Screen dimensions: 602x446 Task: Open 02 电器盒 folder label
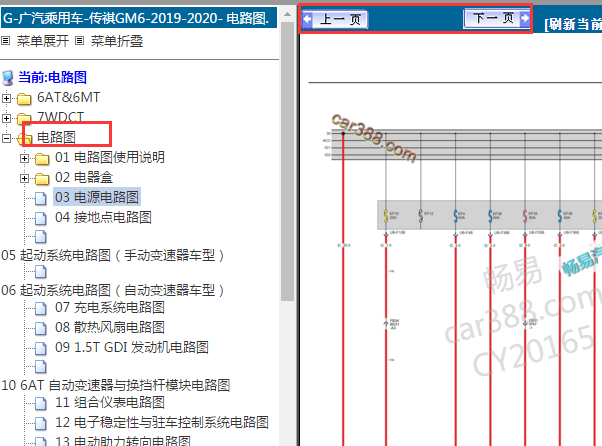[84, 177]
